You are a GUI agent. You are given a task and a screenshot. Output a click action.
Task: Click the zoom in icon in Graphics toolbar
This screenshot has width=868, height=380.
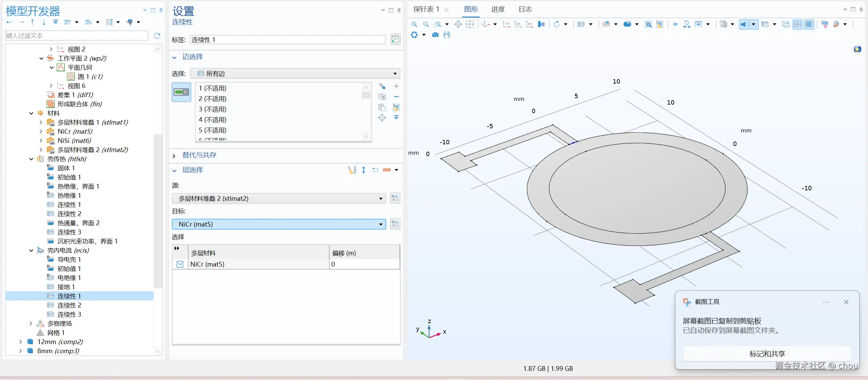tap(414, 24)
